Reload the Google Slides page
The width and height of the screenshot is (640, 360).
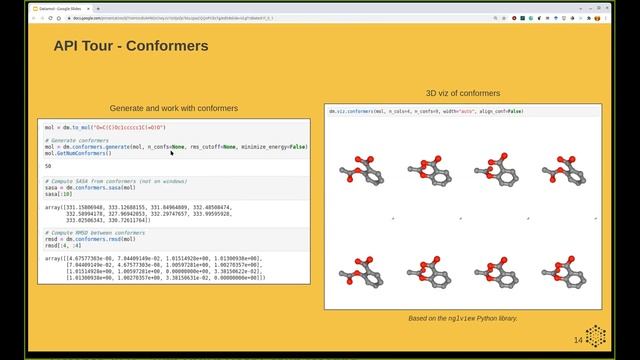(x=51, y=18)
